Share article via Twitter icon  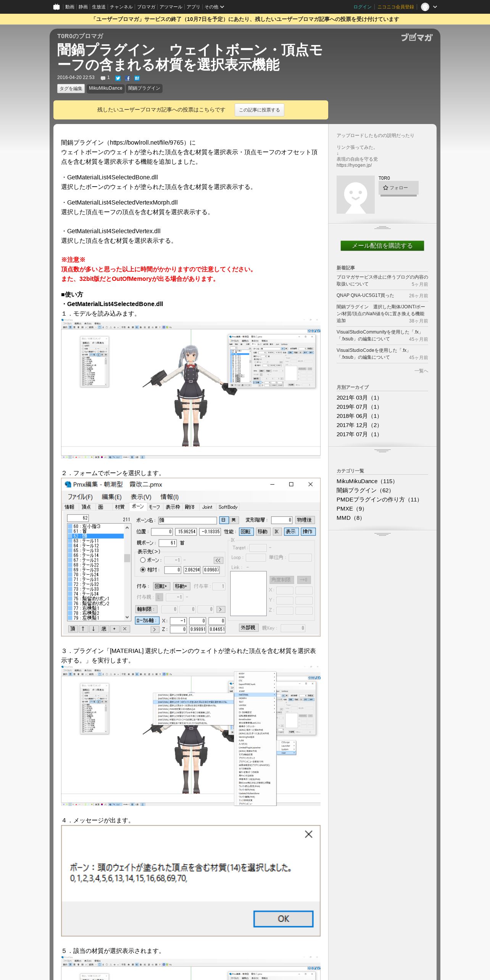[x=118, y=78]
